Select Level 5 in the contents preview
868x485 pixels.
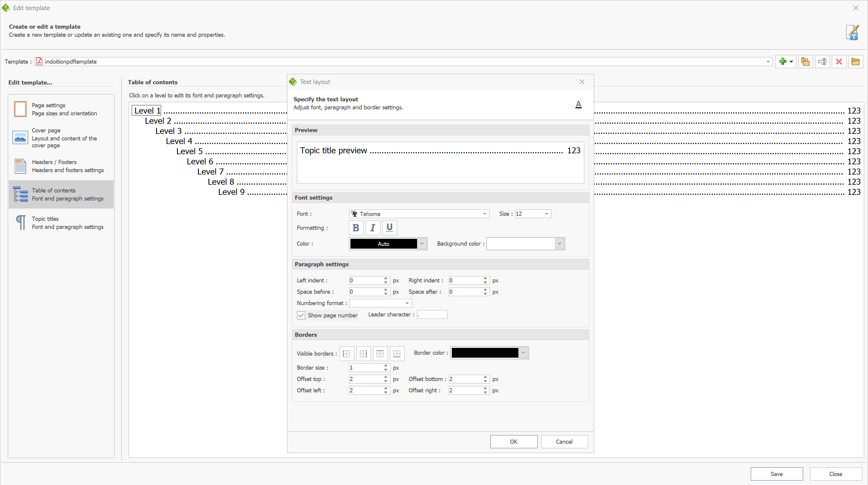[x=189, y=151]
